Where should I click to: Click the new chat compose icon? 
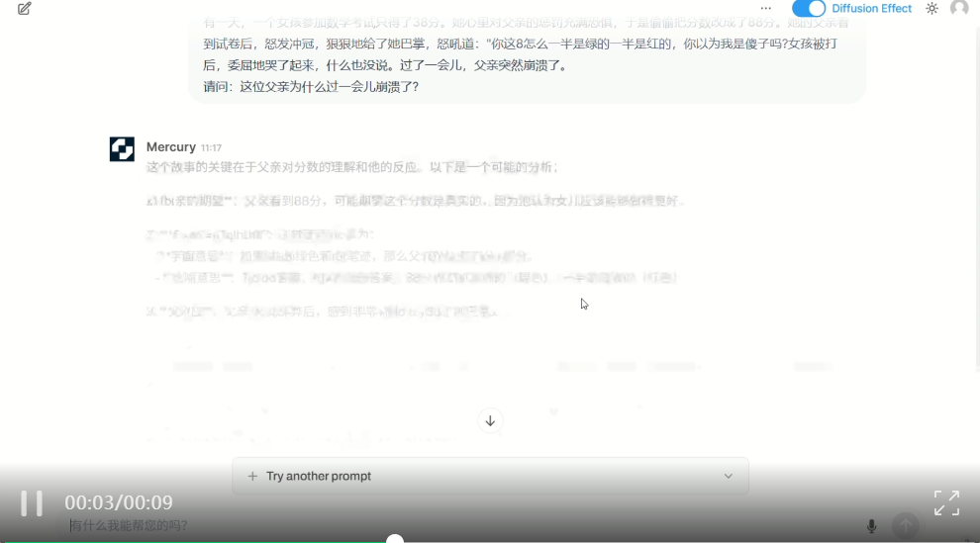pos(25,9)
